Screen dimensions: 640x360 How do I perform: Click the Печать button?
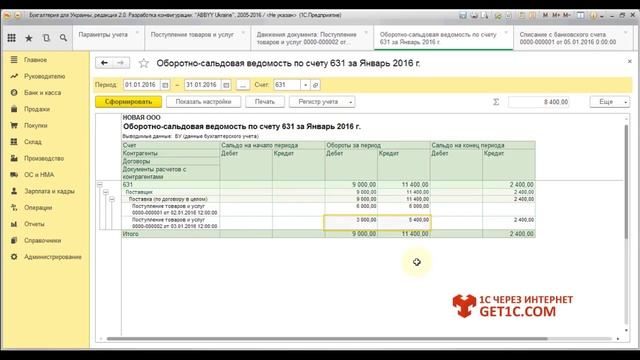264,102
